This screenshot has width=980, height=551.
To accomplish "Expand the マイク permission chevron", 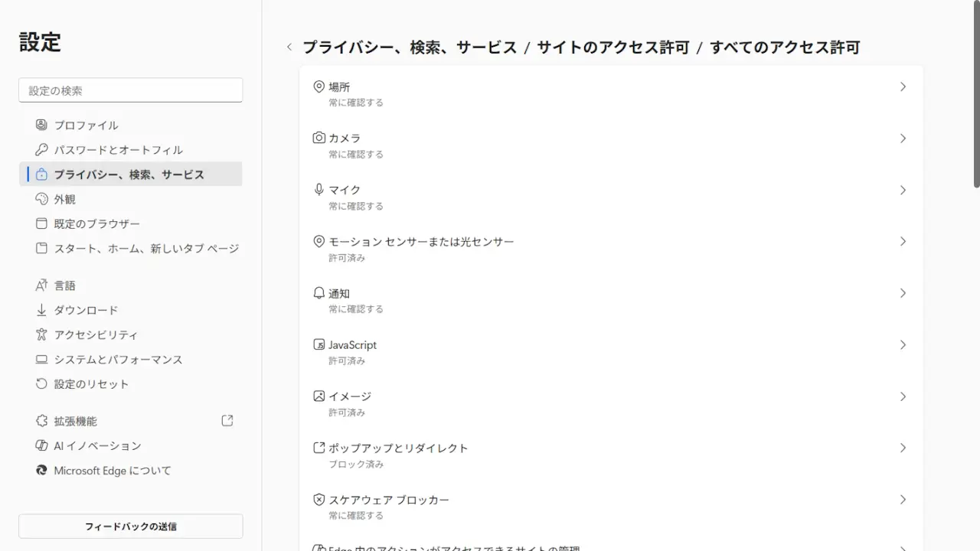I will [x=903, y=190].
